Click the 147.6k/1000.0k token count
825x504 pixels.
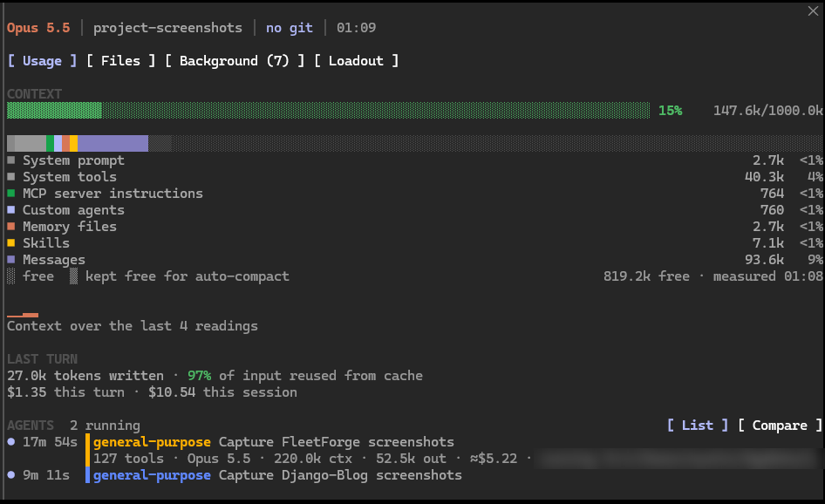point(767,111)
